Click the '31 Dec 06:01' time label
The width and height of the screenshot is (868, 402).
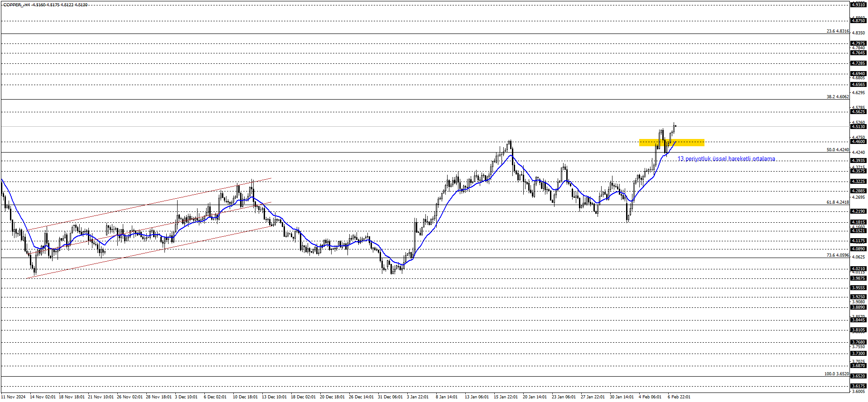click(x=390, y=397)
